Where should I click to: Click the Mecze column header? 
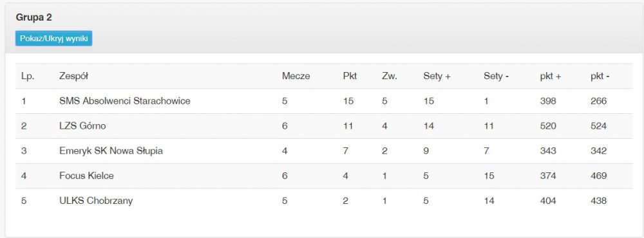click(296, 76)
